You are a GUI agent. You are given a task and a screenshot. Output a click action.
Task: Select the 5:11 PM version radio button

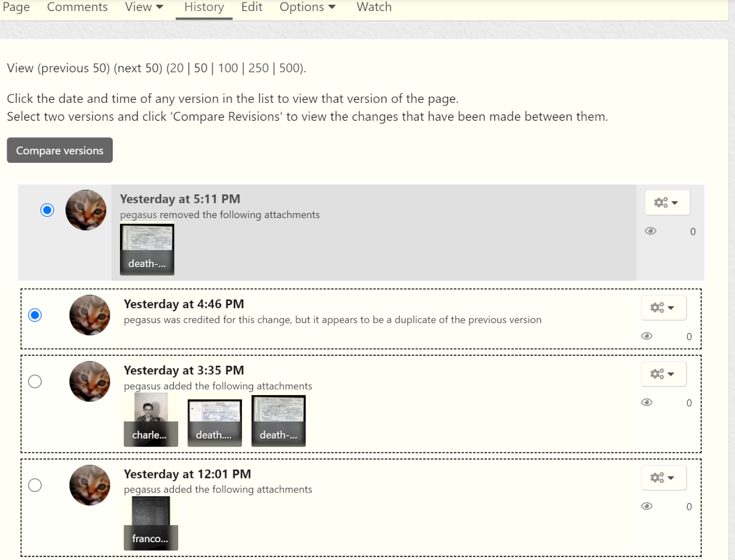point(47,210)
